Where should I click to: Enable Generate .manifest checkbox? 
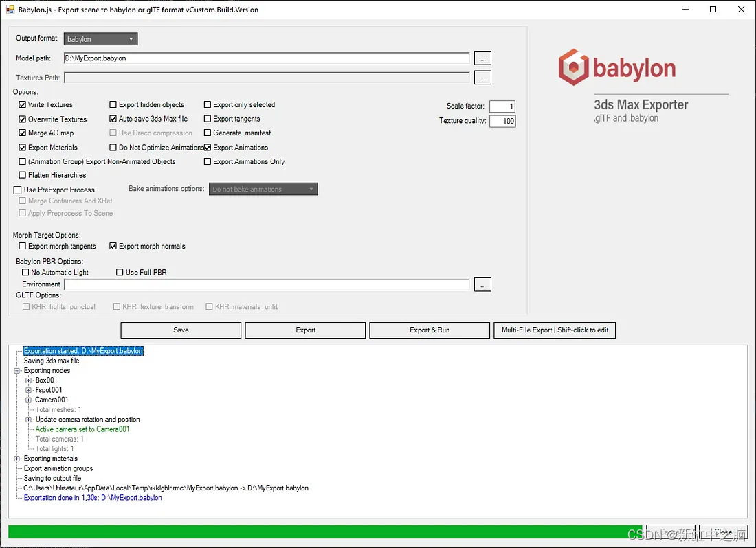click(208, 133)
